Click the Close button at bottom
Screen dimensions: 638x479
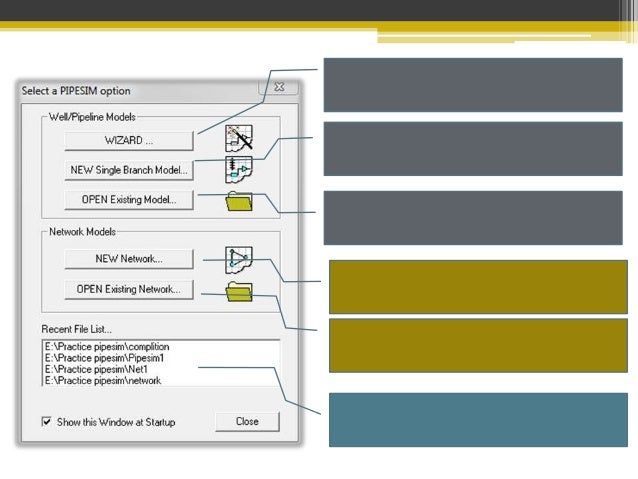pyautogui.click(x=247, y=422)
